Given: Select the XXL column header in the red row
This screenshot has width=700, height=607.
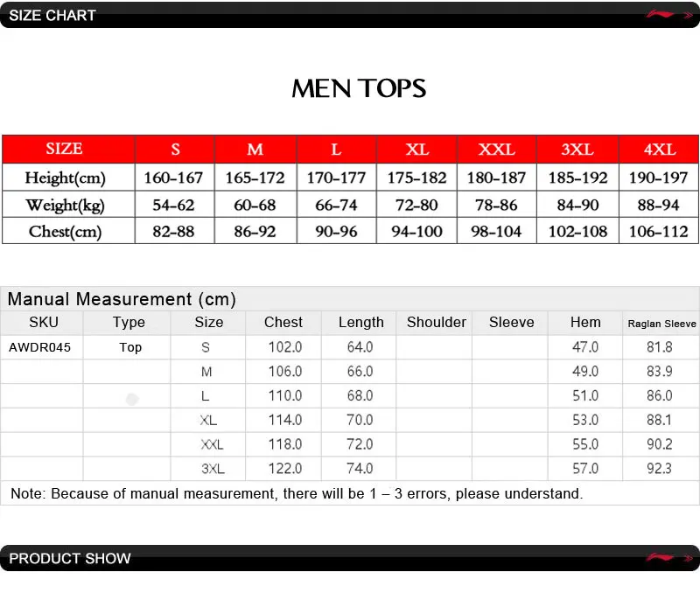Looking at the screenshot, I should point(496,149).
